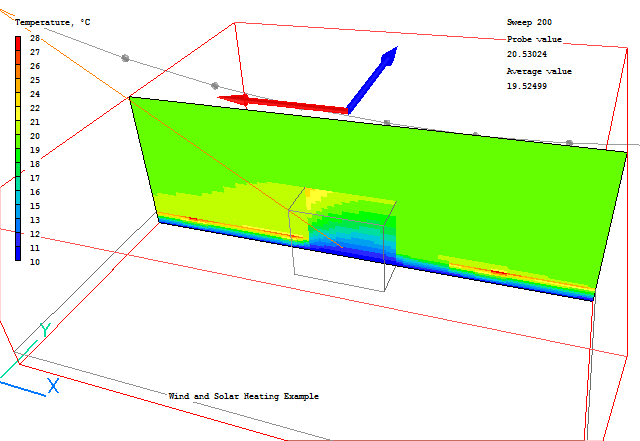This screenshot has height=441, width=640.
Task: Click the "Wind and Solar Heating Example" title
Action: click(x=243, y=397)
